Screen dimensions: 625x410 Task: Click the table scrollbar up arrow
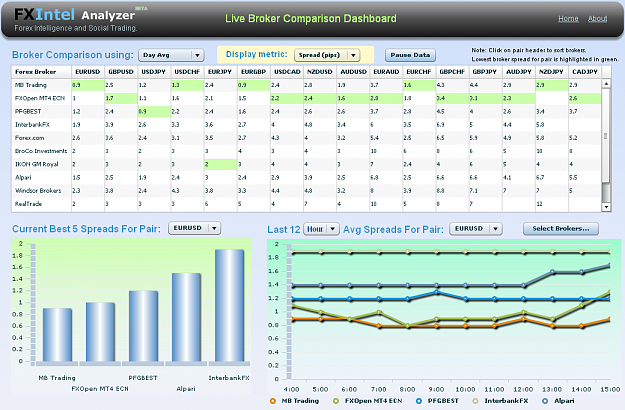[x=606, y=83]
